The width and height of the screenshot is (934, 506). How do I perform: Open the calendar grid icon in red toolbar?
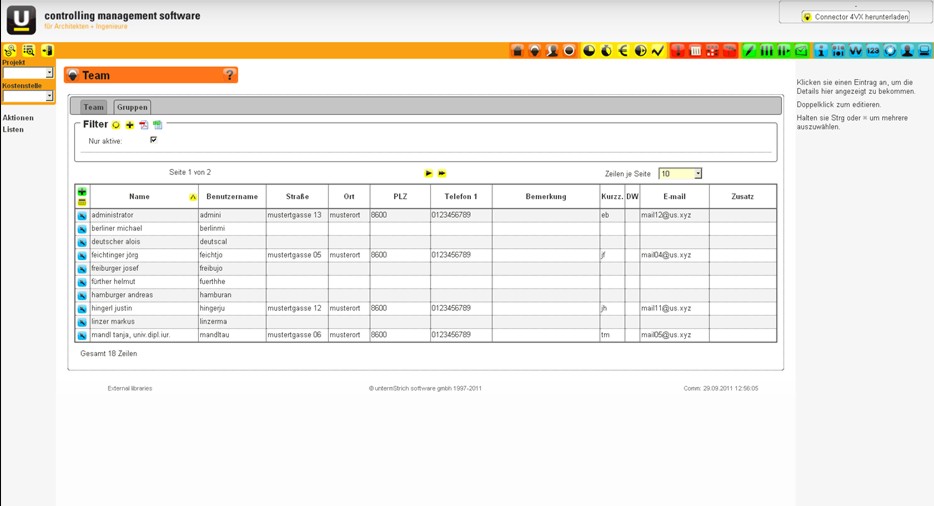pos(695,51)
